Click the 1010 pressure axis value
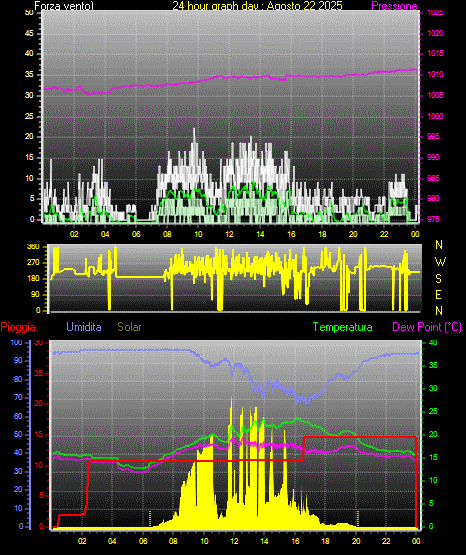This screenshot has height=555, width=466. pos(435,74)
